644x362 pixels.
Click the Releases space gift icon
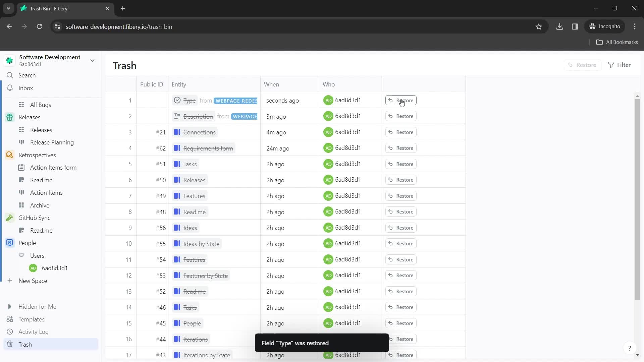coord(10,117)
